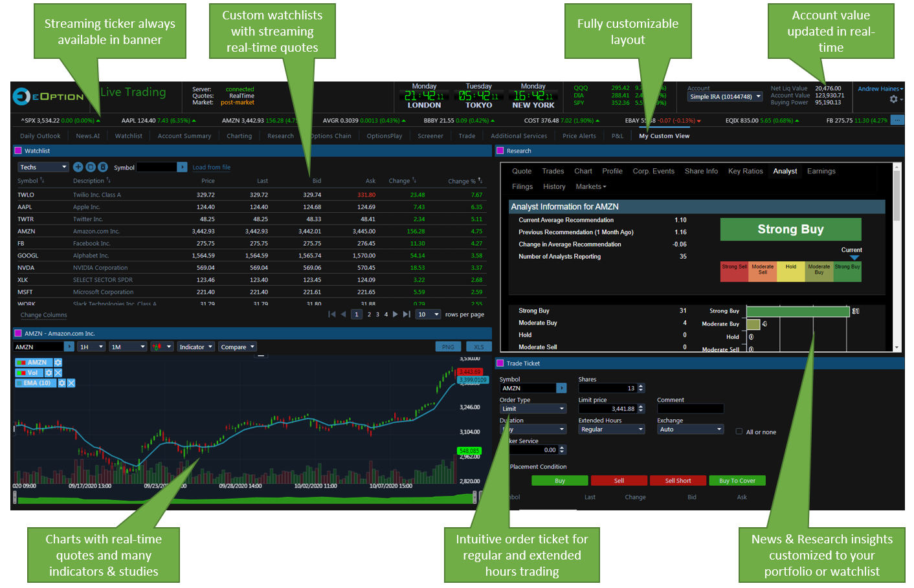Open AMZN series settings gear in chart legend
The width and height of the screenshot is (914, 588).
[x=58, y=363]
